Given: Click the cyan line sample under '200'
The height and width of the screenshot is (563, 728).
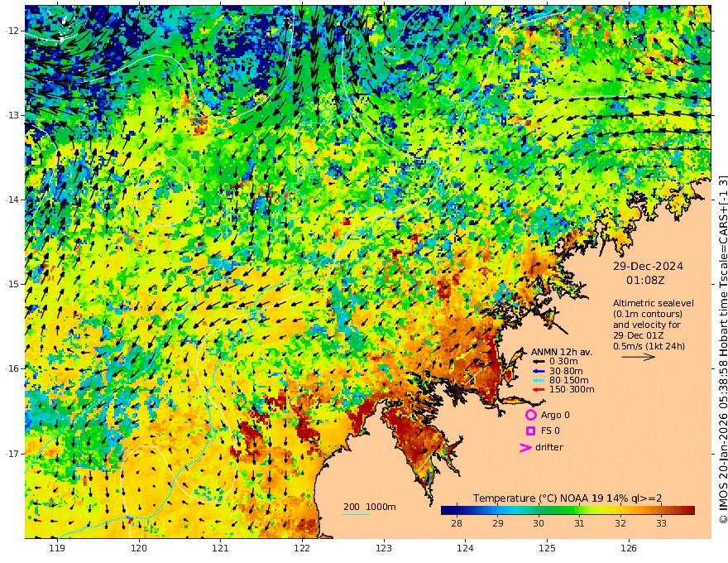Looking at the screenshot, I should pyautogui.click(x=357, y=514).
